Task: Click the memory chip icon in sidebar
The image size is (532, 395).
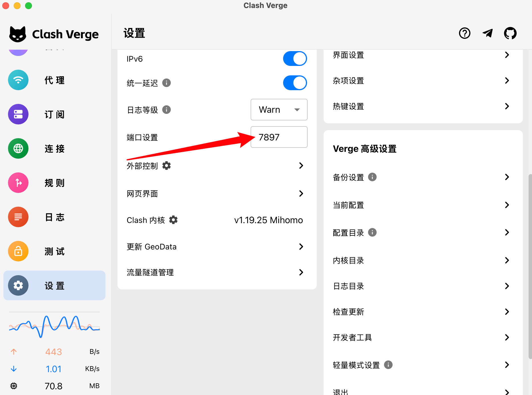Action: (x=14, y=386)
